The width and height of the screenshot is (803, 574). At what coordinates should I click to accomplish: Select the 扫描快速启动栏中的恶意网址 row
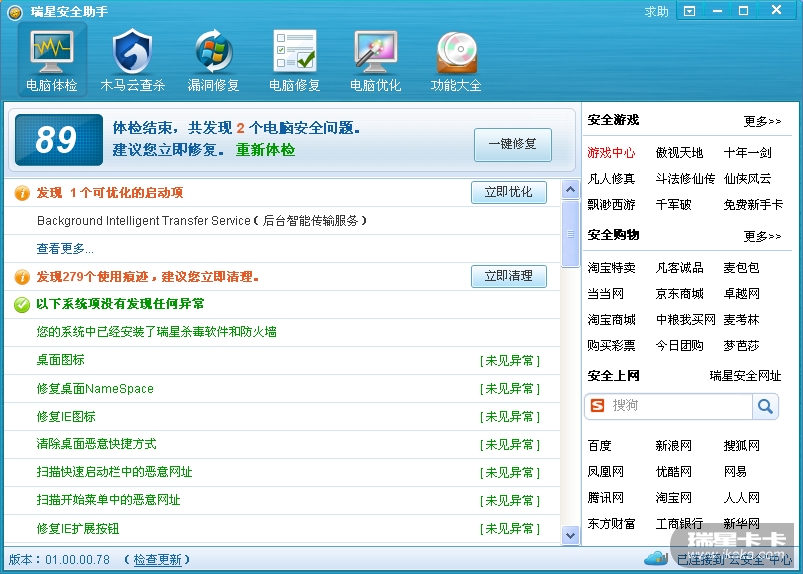click(x=282, y=473)
